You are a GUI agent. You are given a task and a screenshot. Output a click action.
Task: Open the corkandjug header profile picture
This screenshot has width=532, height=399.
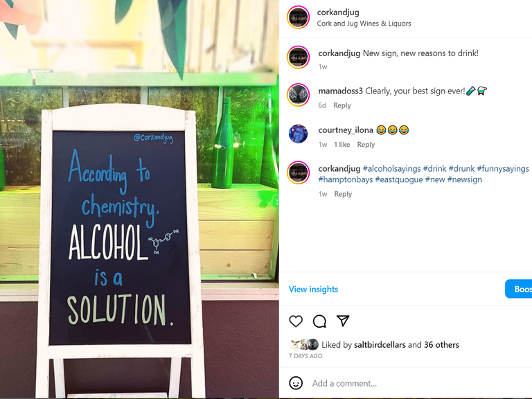point(299,17)
